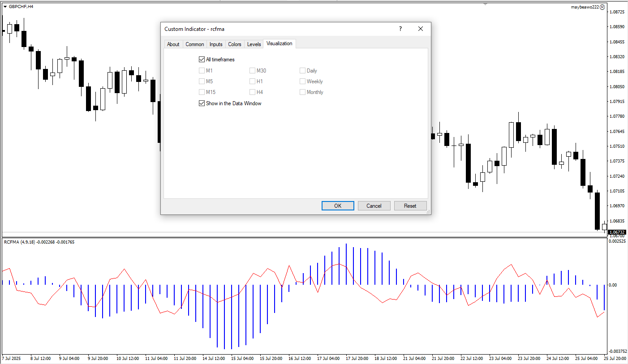Click the gray chart shift triangle marker
This screenshot has width=628, height=364.
(x=485, y=4)
